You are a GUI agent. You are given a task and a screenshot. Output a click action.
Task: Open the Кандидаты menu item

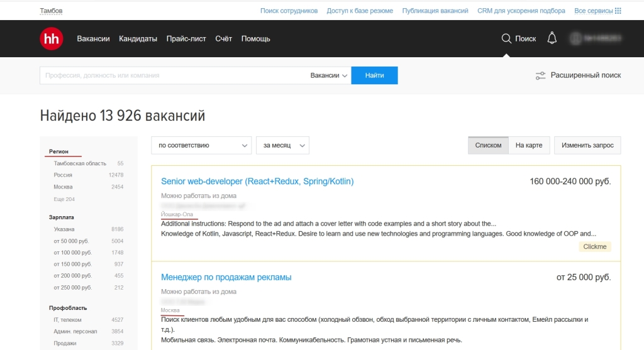[138, 39]
